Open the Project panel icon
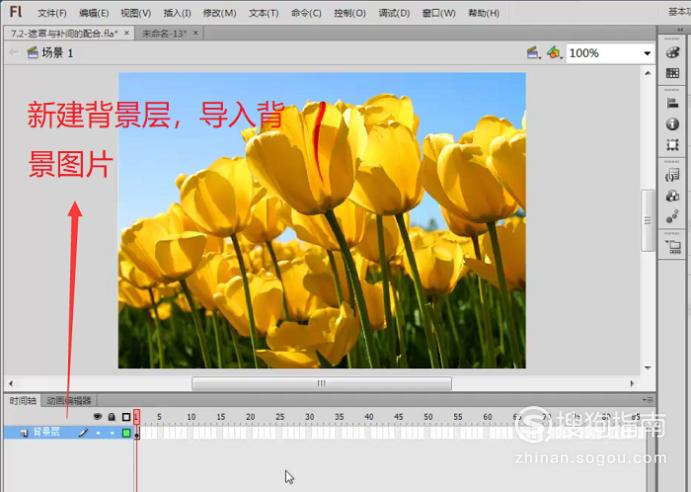The image size is (691, 492). (x=673, y=246)
